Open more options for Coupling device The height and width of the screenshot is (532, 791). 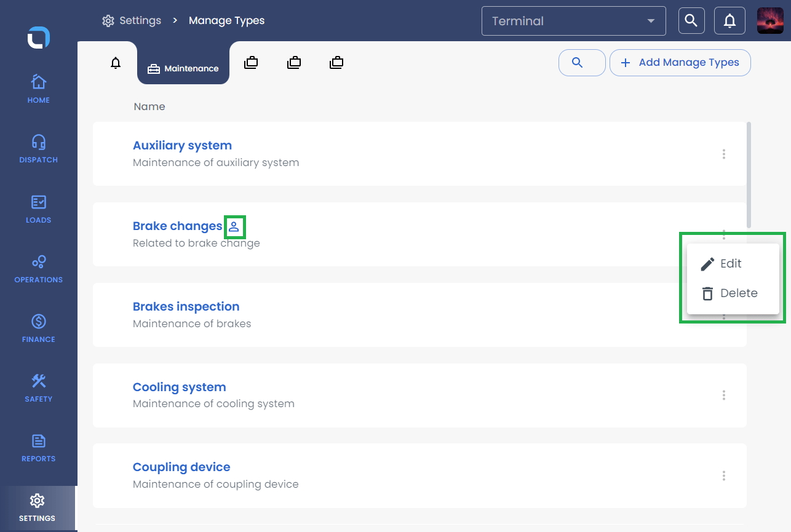click(x=724, y=475)
